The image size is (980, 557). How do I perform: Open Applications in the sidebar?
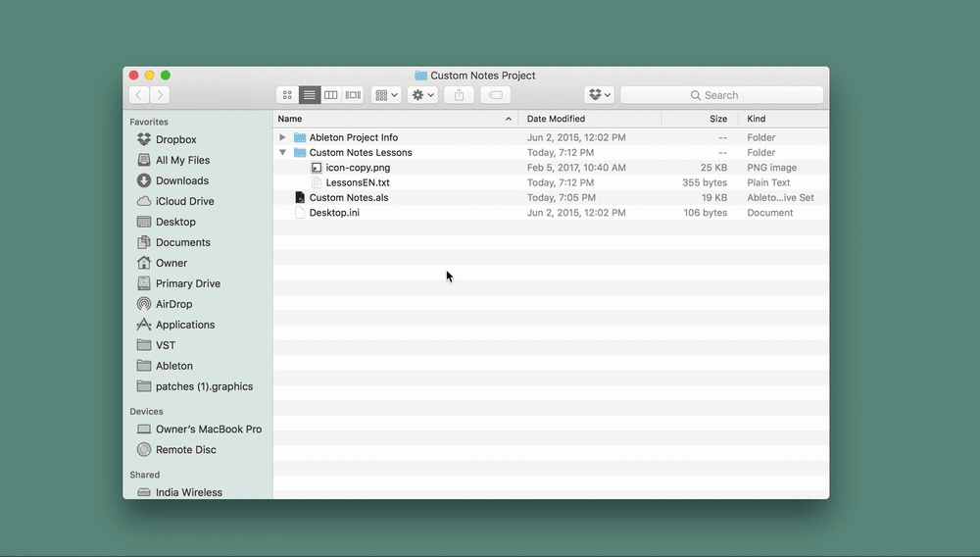click(185, 325)
